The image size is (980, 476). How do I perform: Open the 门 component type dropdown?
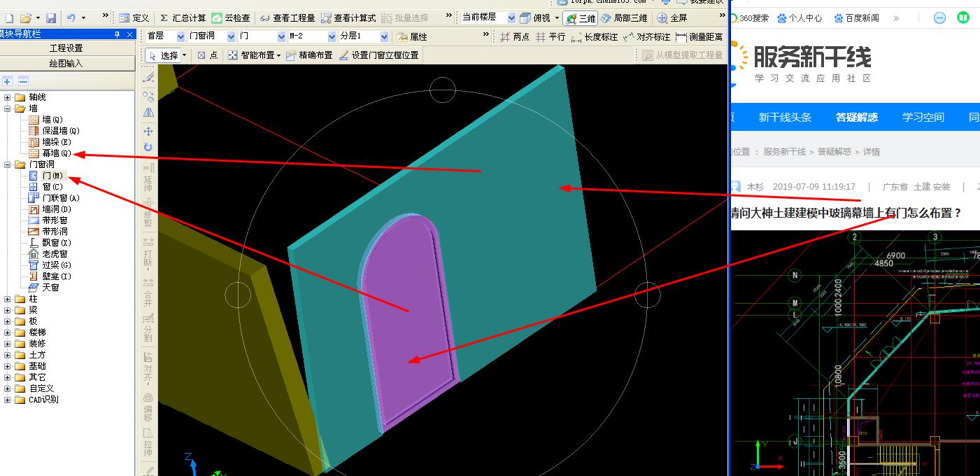(280, 36)
